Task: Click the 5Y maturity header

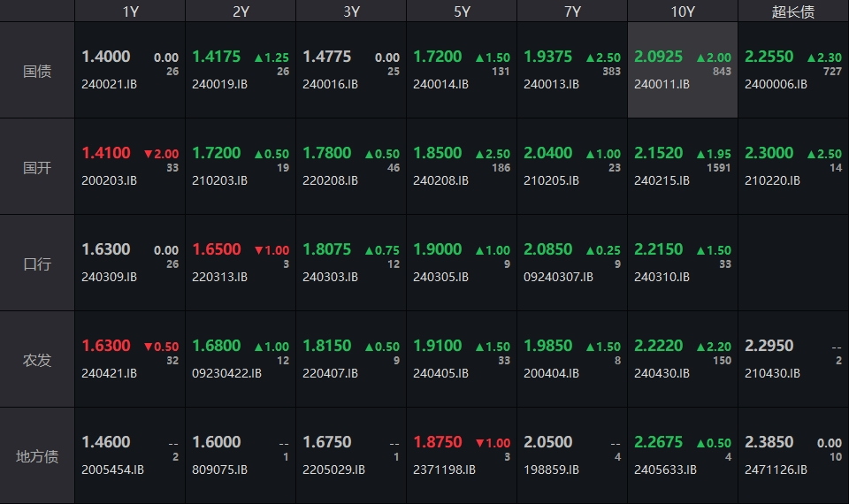Action: pos(462,11)
